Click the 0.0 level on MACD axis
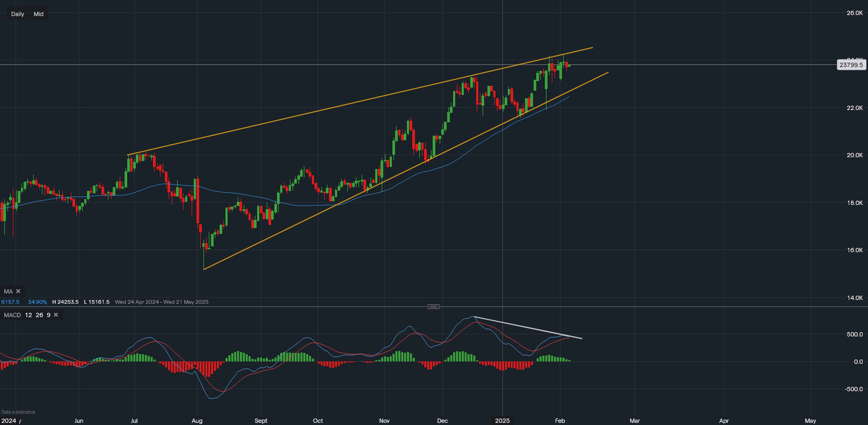This screenshot has width=868, height=425. 858,362
